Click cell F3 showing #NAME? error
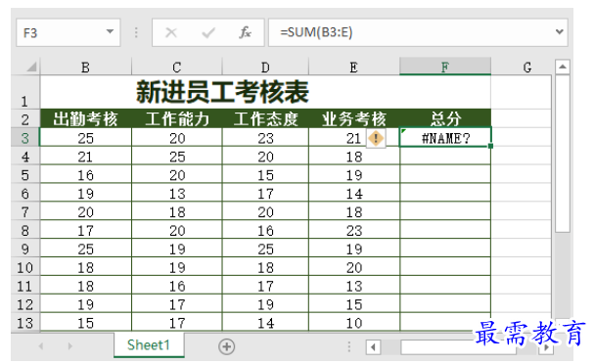 pos(445,138)
